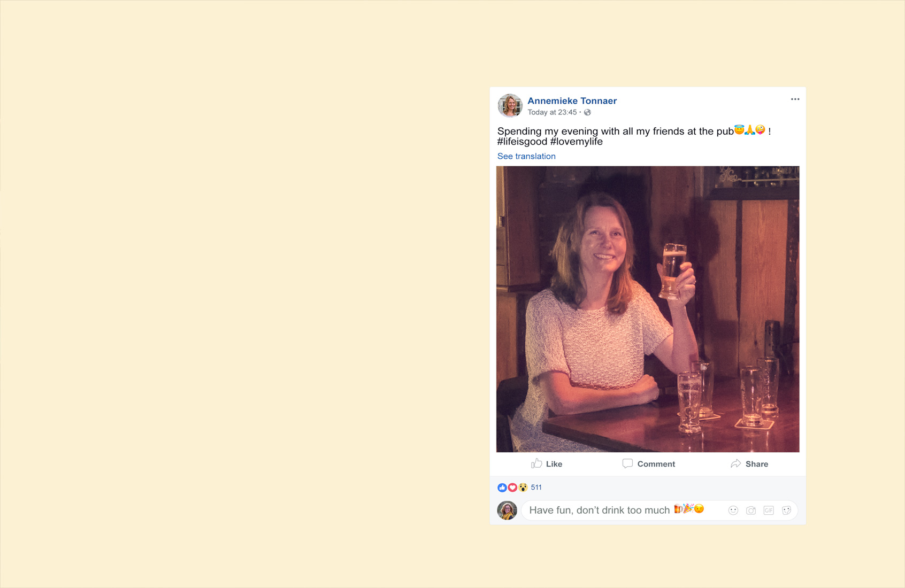Click the comment text input field
The width and height of the screenshot is (905, 588).
click(x=659, y=510)
